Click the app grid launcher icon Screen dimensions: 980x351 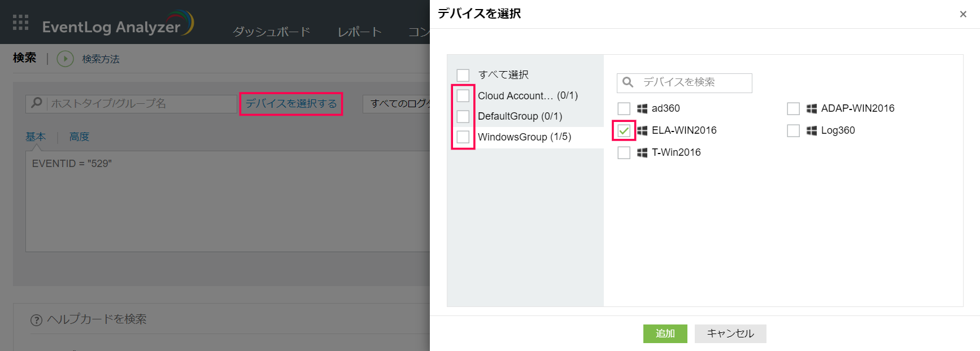[20, 22]
